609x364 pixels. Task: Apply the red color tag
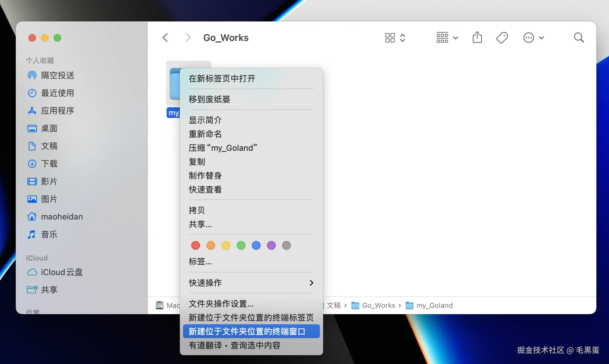[x=195, y=245]
